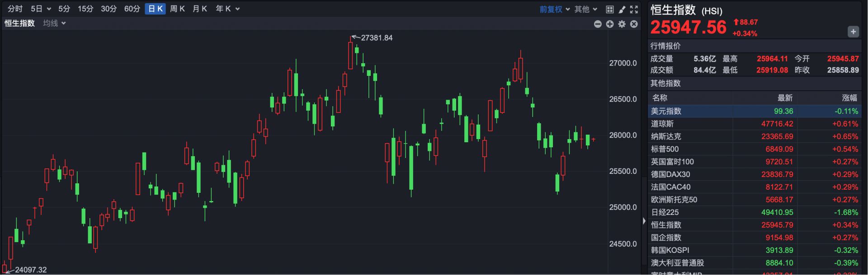Open the multi-chart grid layout icon
This screenshot has height=275, width=868.
pos(609,9)
